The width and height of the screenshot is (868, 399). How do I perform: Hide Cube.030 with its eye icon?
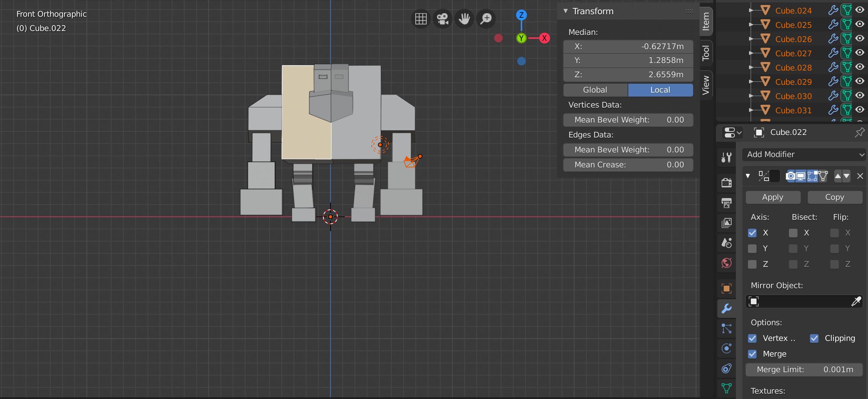(x=860, y=95)
